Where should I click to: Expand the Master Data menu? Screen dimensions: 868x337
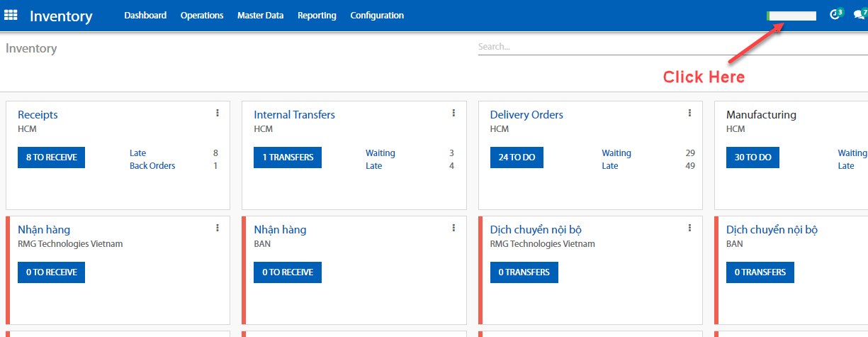[260, 16]
